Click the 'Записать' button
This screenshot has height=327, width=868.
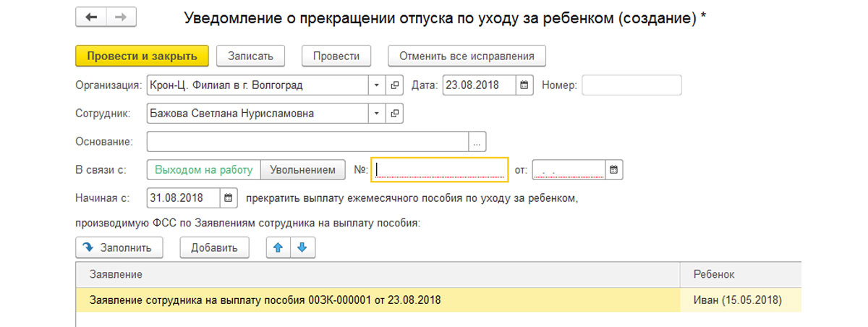click(250, 56)
